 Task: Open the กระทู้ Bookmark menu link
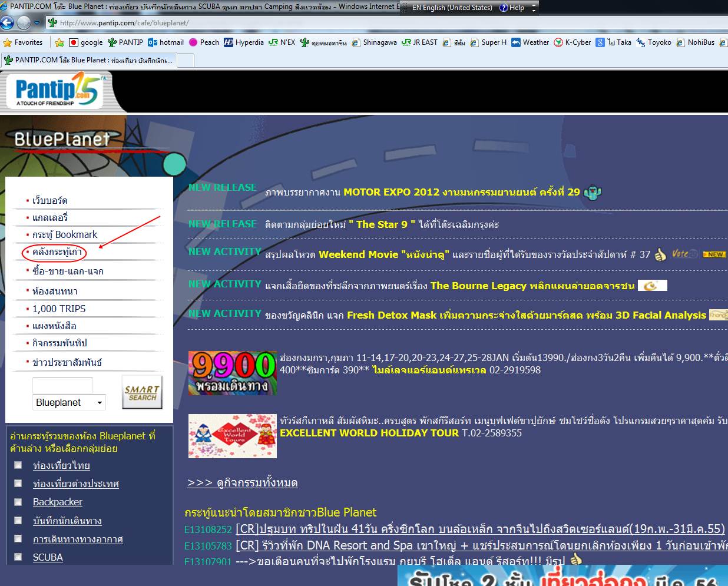[x=65, y=234]
